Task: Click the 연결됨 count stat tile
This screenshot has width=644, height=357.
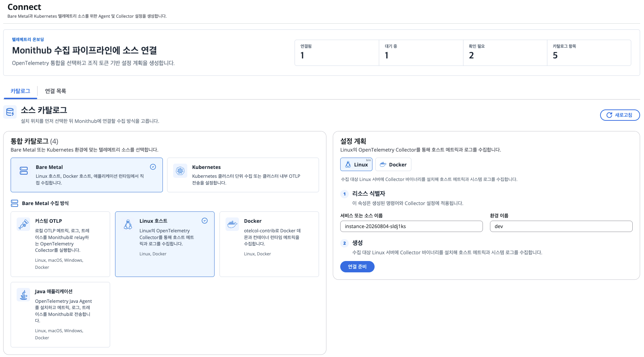Action: click(337, 53)
